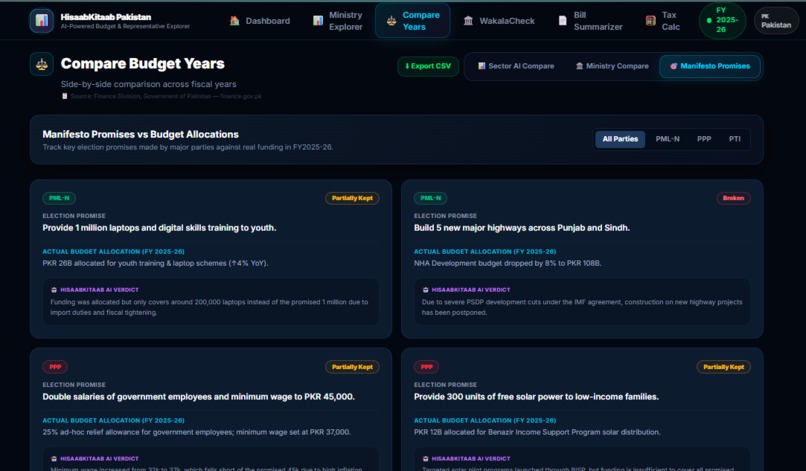Click AI verdict icon in salaries card
The width and height of the screenshot is (806, 471).
pos(53,459)
